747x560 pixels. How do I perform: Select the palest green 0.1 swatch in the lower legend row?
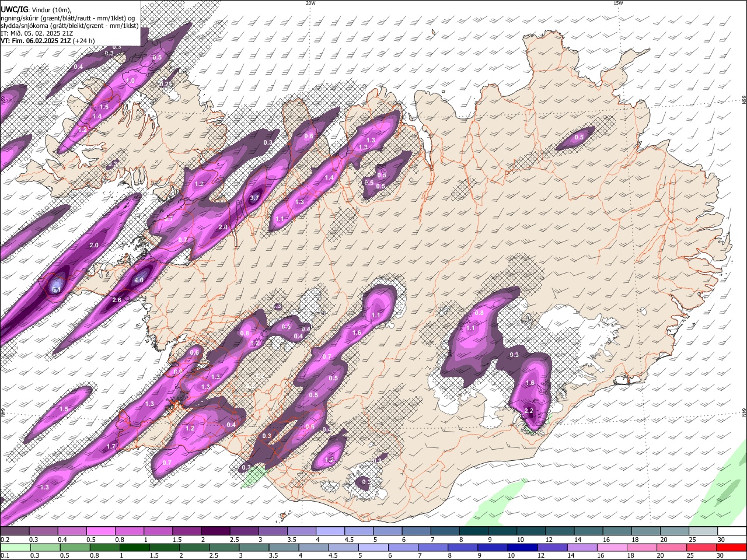pos(15,547)
